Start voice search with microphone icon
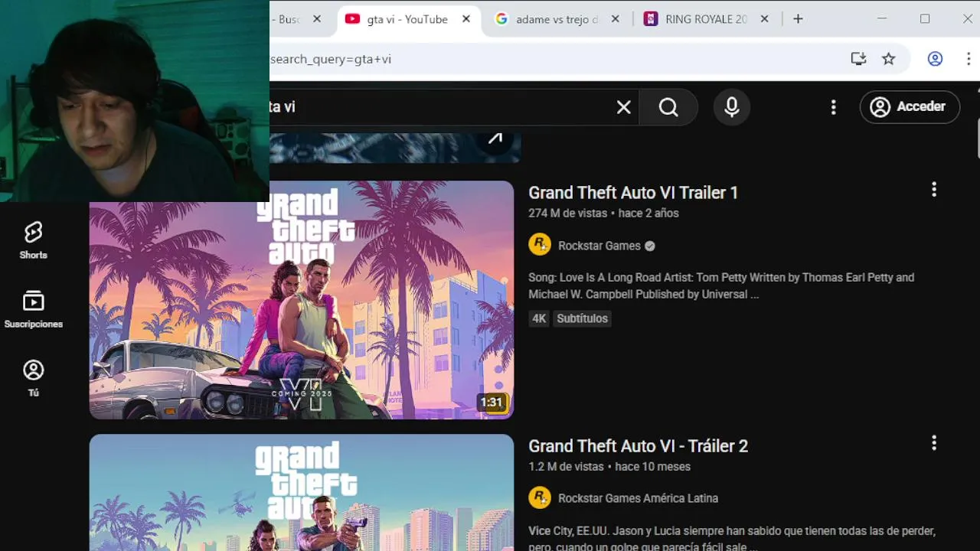 click(x=732, y=107)
